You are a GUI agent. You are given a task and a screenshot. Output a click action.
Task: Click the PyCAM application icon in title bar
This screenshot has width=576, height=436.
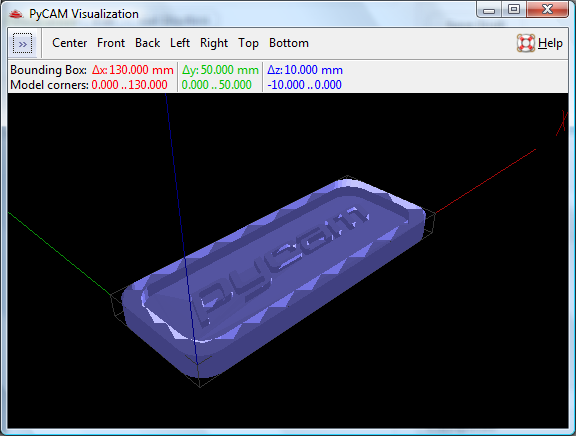pos(16,14)
